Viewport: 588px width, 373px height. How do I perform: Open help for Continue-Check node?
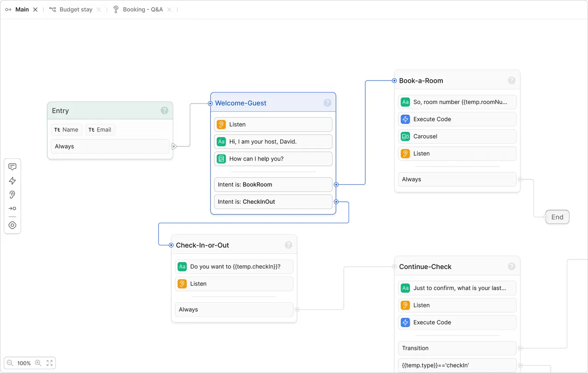point(512,266)
